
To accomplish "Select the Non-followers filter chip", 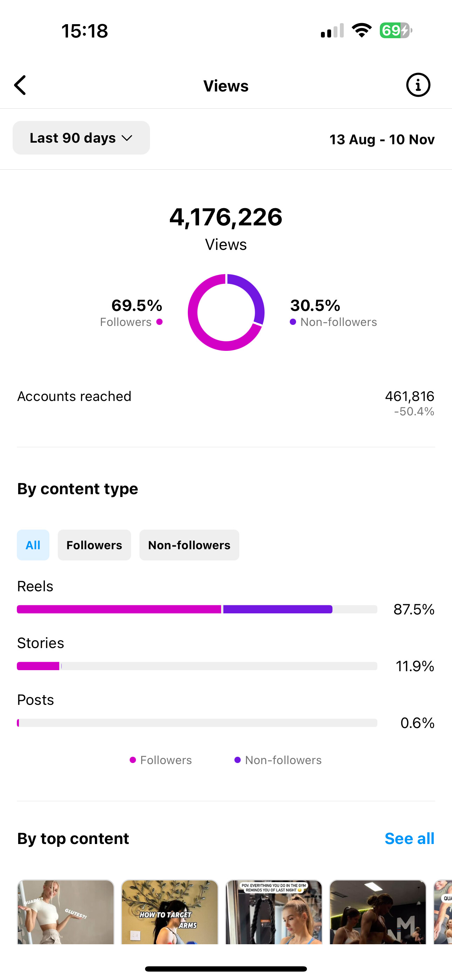I will pos(189,545).
